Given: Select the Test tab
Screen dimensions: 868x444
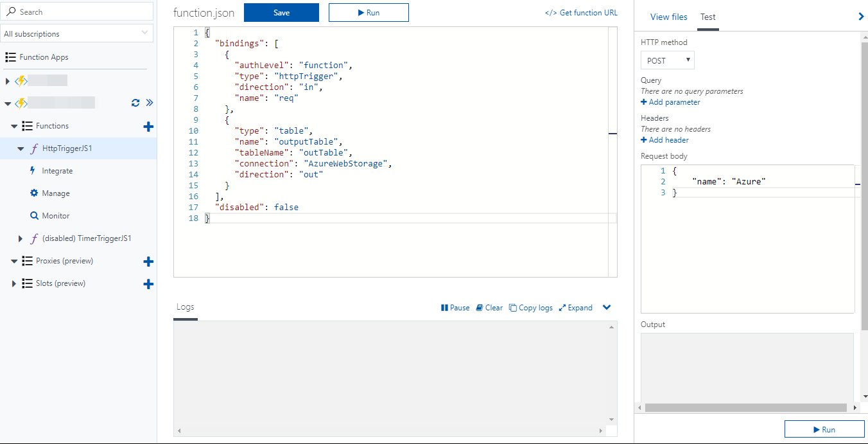Looking at the screenshot, I should pyautogui.click(x=707, y=17).
